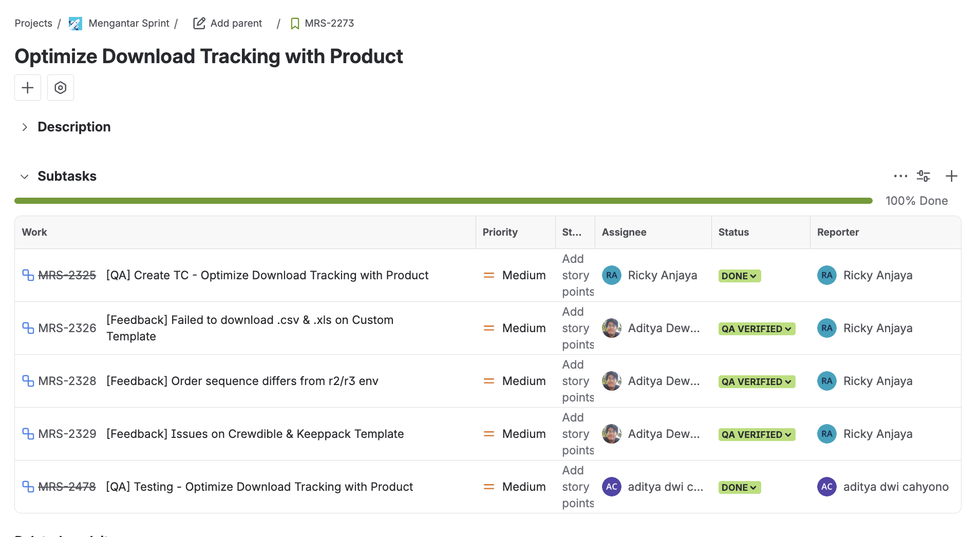Click the bookmark story icon beside MRS-2273
The width and height of the screenshot is (980, 537).
(x=295, y=24)
